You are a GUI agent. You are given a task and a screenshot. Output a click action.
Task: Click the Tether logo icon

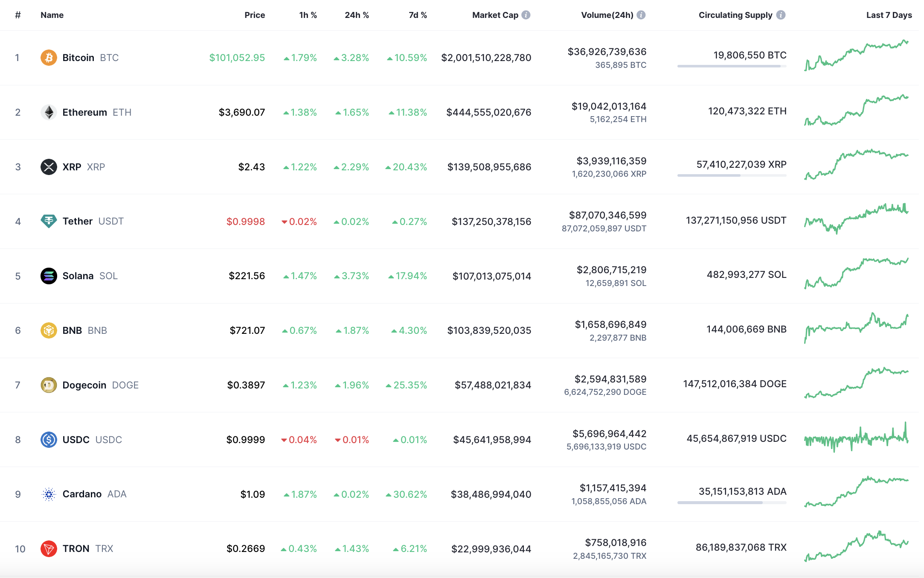tap(49, 221)
